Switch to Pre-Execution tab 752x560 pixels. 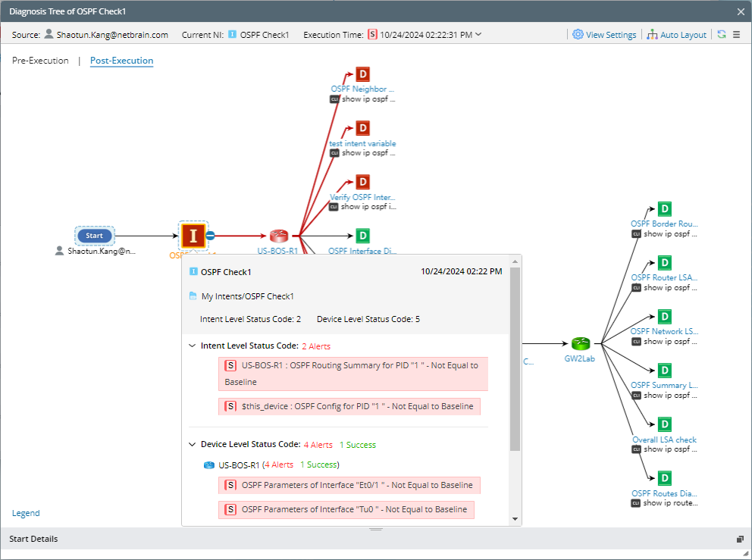pyautogui.click(x=40, y=61)
